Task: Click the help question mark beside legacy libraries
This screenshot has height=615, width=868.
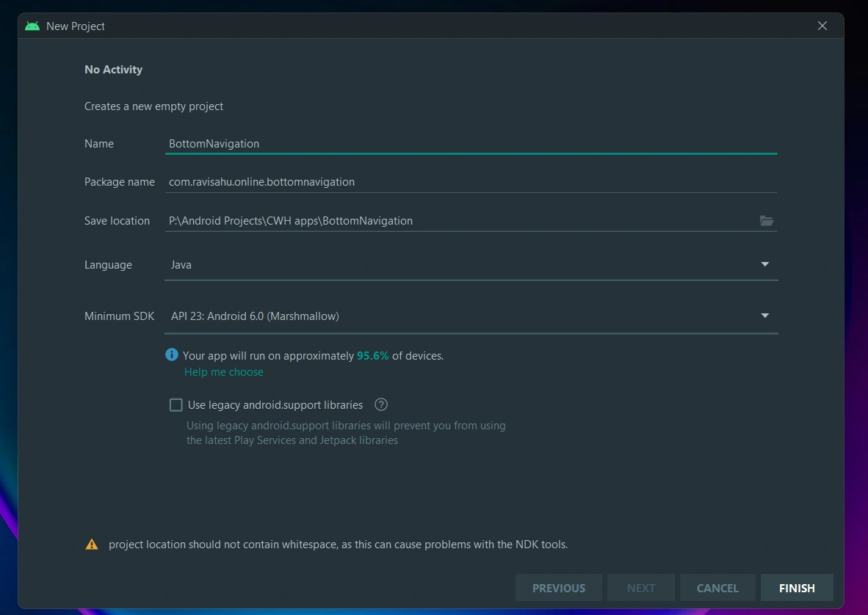Action: [x=381, y=404]
